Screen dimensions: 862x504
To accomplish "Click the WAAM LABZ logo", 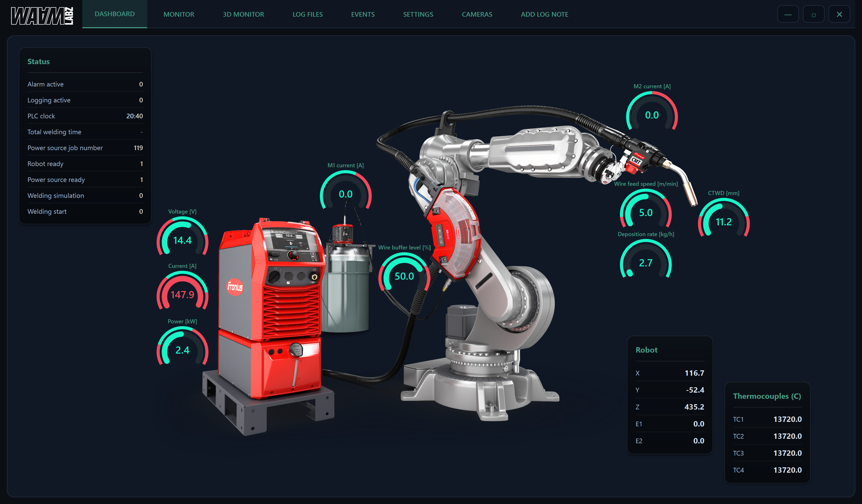I will pyautogui.click(x=42, y=15).
